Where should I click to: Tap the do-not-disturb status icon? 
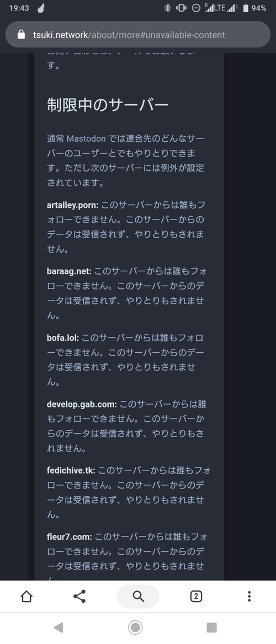pos(196,8)
